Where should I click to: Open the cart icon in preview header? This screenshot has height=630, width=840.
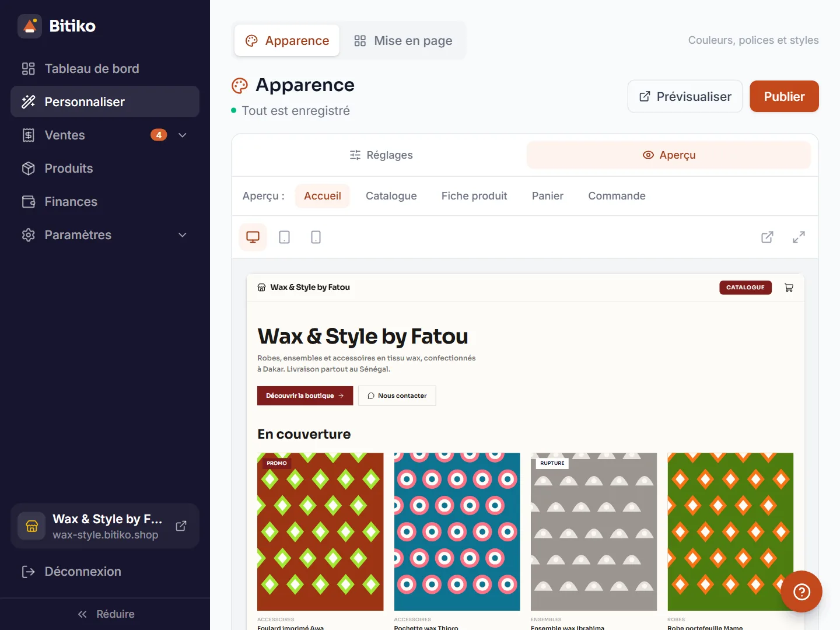[x=789, y=288]
